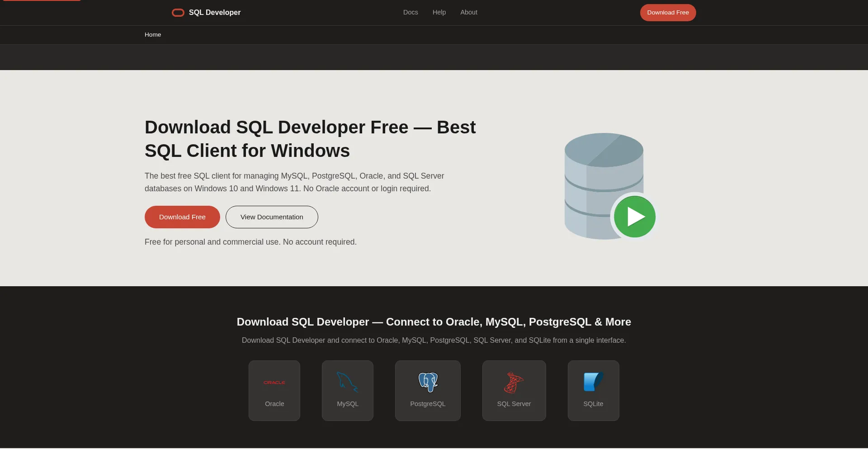Click the header Download Free button
Viewport: 868px width, 449px height.
tap(668, 13)
